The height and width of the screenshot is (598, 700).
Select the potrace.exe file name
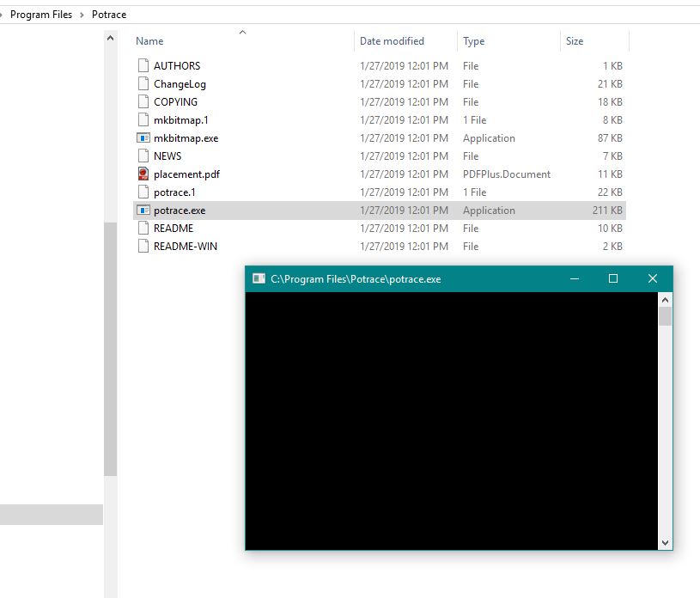pos(180,211)
